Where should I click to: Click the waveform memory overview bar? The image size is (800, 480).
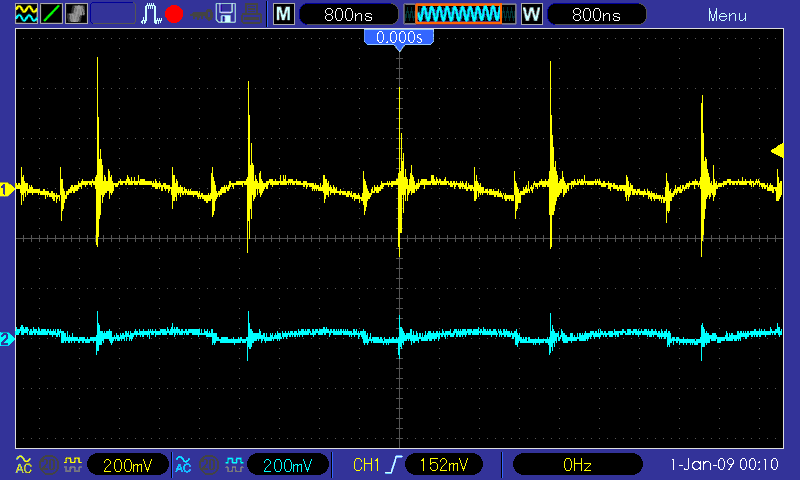pyautogui.click(x=460, y=14)
